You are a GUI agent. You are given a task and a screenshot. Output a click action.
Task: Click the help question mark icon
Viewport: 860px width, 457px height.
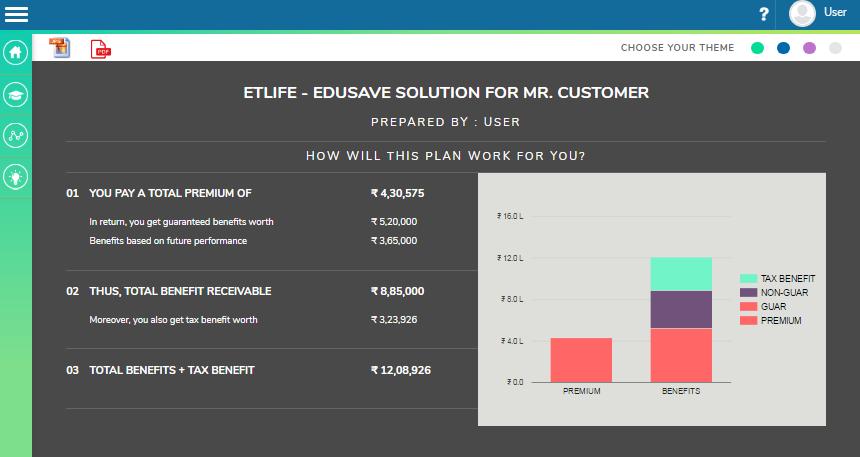tap(764, 14)
